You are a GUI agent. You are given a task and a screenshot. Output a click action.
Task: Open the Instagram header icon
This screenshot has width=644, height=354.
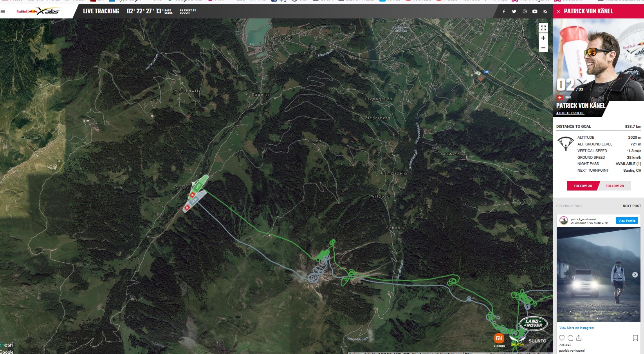click(x=525, y=11)
